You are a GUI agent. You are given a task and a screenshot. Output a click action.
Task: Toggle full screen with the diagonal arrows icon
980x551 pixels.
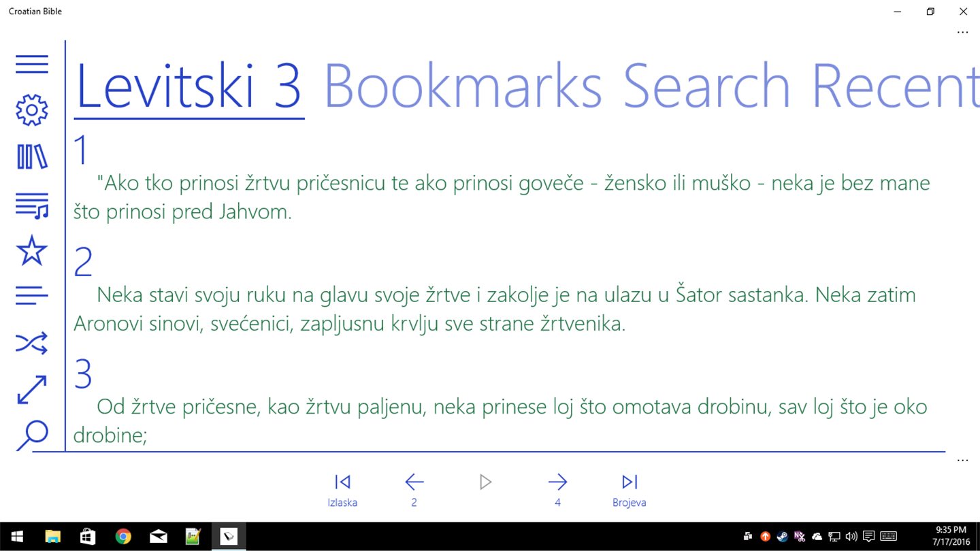point(32,390)
